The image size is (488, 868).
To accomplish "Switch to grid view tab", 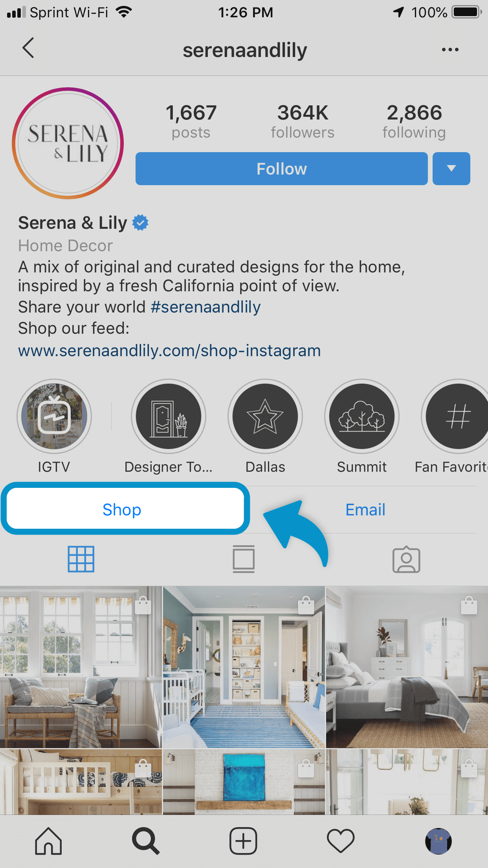I will pyautogui.click(x=81, y=559).
